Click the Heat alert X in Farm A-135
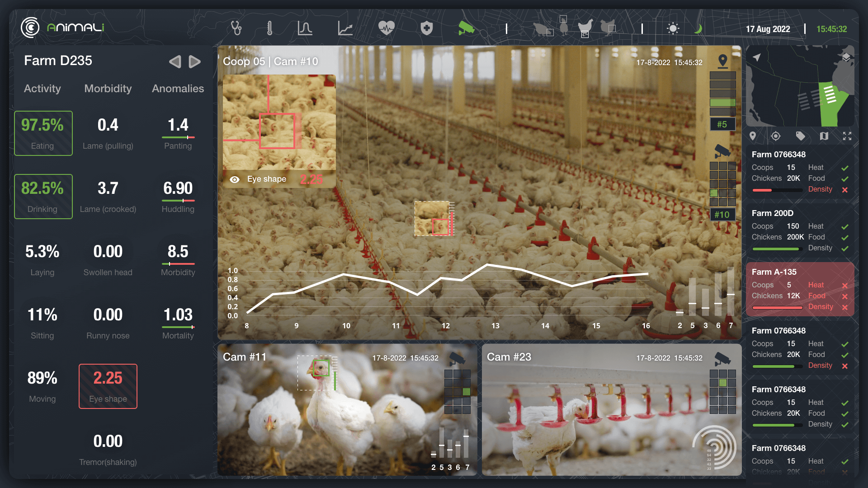 tap(844, 286)
